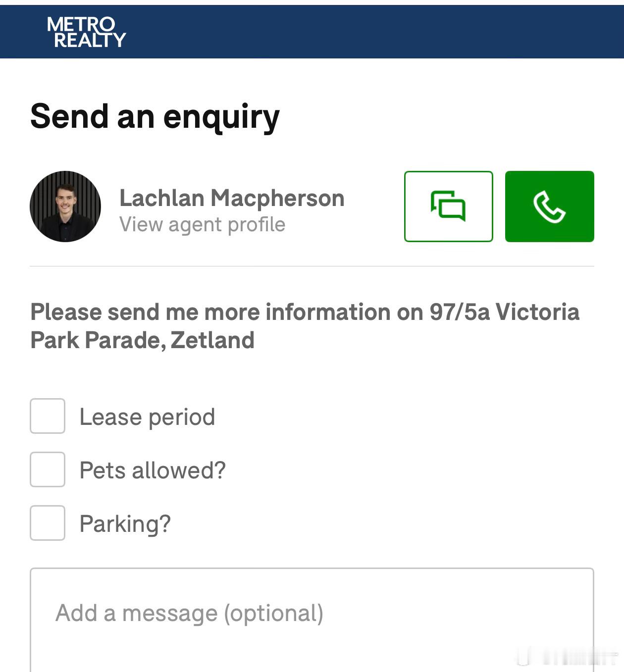Open the chat message icon button
The image size is (624, 672).
[448, 206]
